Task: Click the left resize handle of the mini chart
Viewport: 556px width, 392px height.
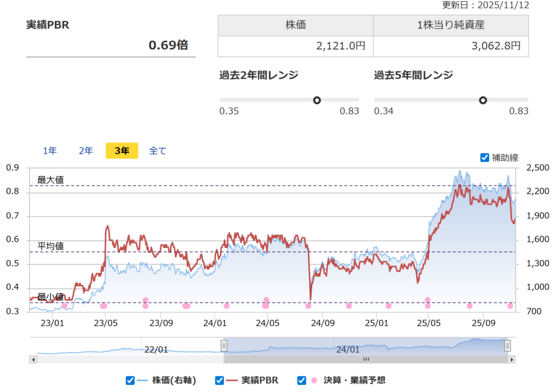Action: 224,345
